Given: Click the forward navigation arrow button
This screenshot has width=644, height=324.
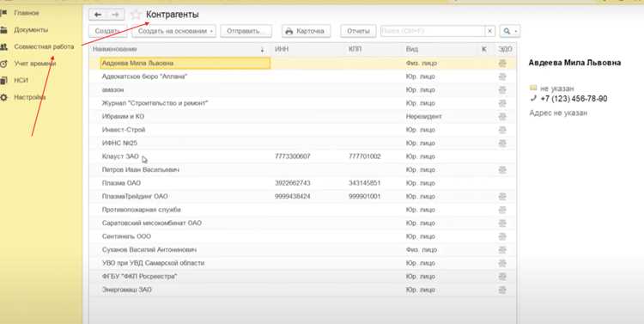Looking at the screenshot, I should pyautogui.click(x=115, y=15).
